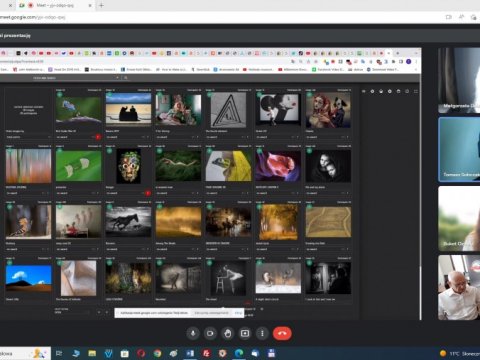
Task: Open the blue sky desert dune thumbnail
Action: coord(29,279)
